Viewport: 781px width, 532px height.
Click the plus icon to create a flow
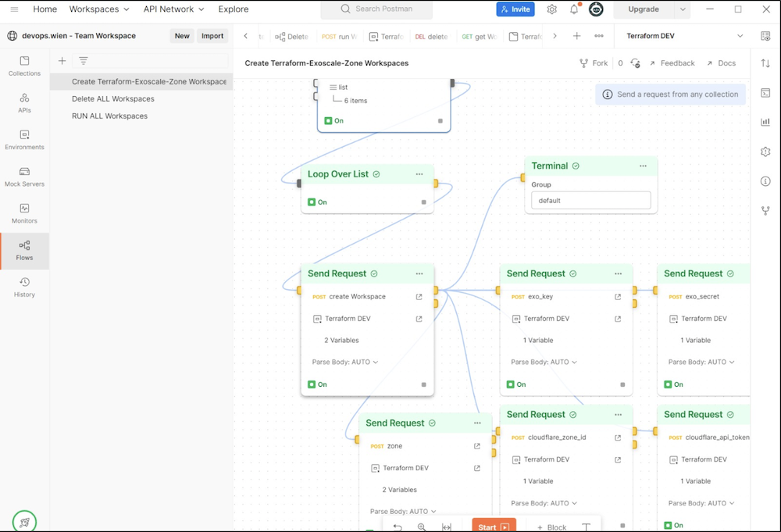[62, 61]
